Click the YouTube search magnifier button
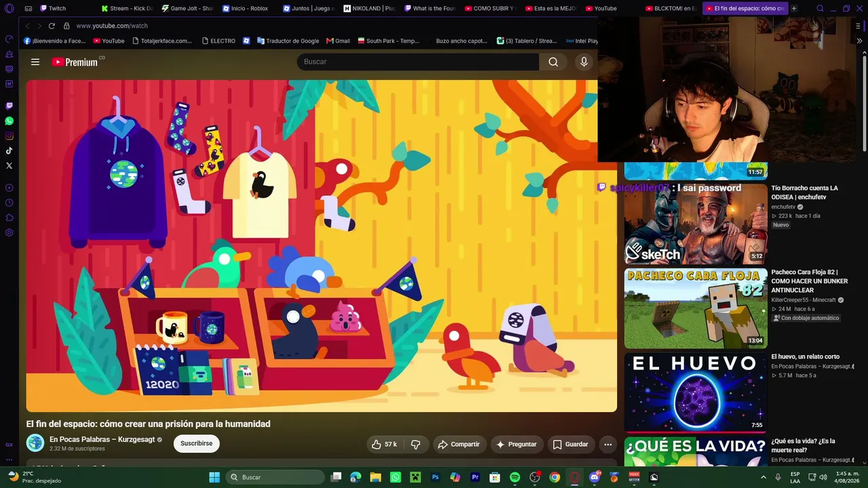 (553, 62)
